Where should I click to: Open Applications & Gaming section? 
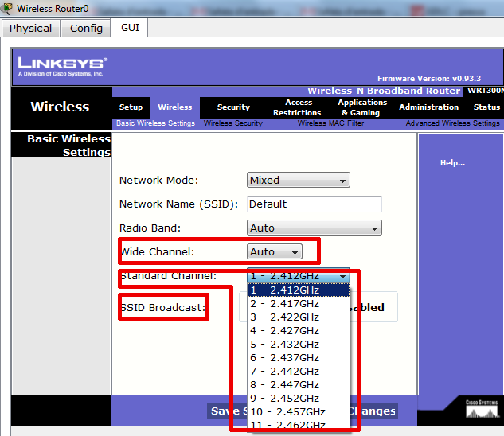[x=362, y=107]
